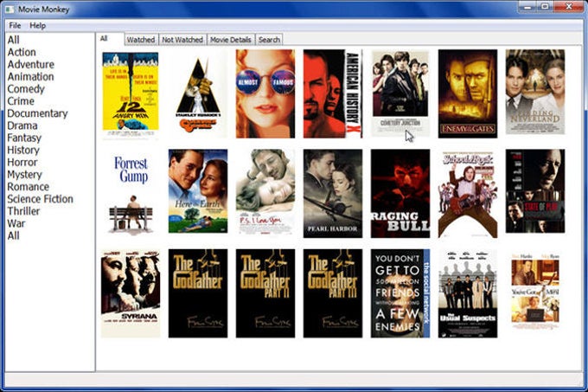Select the top All genre filter

coord(14,40)
